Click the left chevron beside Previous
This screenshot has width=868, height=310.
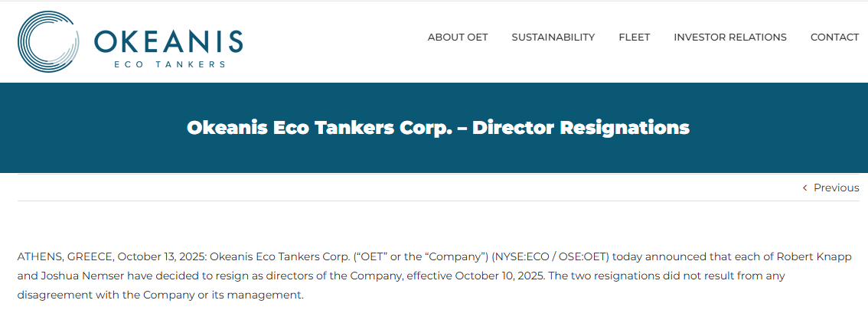click(x=804, y=188)
